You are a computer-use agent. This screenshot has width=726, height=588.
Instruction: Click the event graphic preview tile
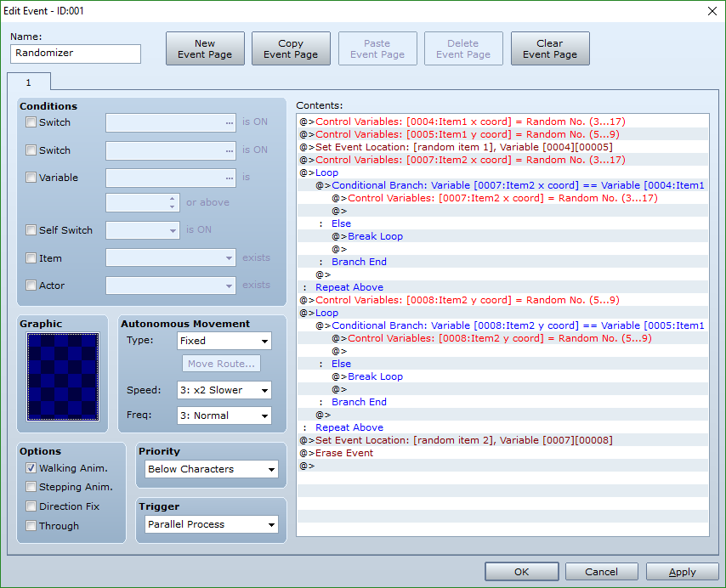click(x=62, y=376)
